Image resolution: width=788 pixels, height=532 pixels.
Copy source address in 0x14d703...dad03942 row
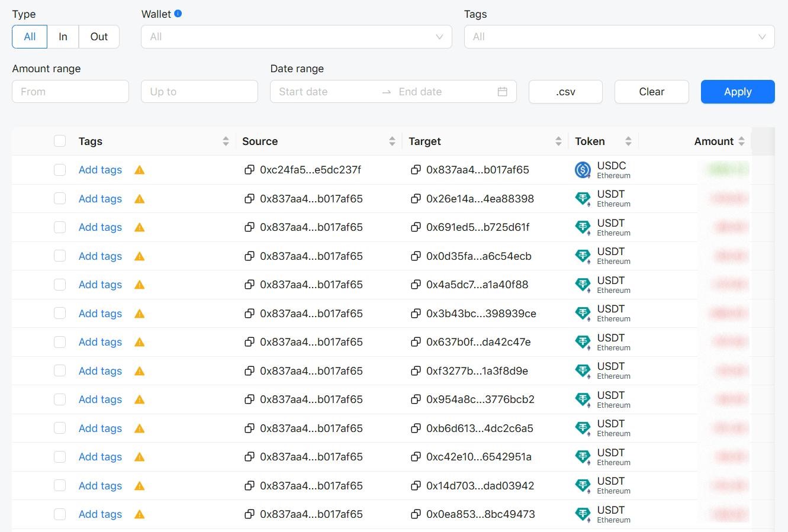(x=249, y=486)
